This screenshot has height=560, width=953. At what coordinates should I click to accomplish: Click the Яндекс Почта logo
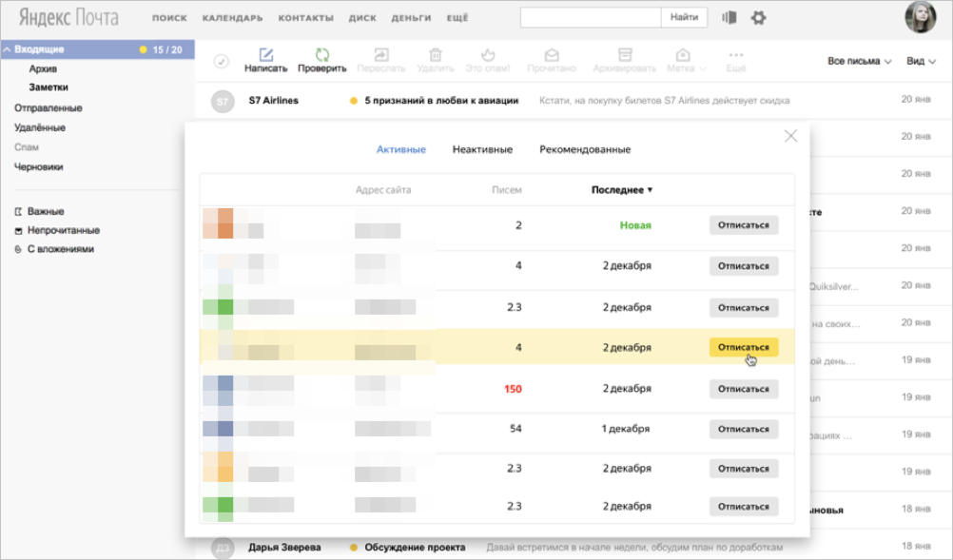coord(68,18)
